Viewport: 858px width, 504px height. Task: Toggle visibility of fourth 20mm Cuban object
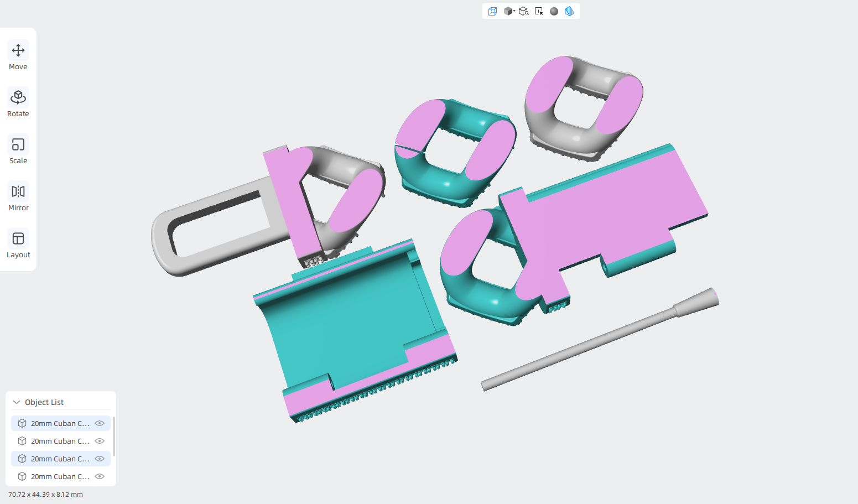coord(100,476)
